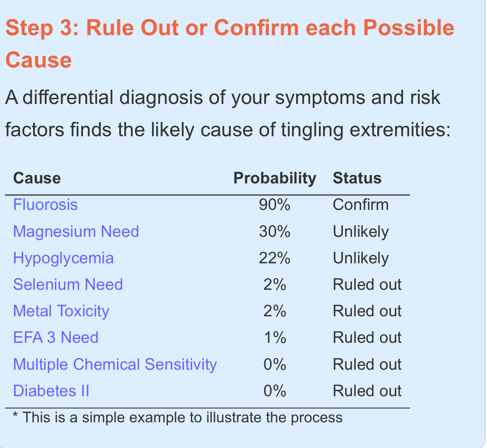Click the Probability column header
The width and height of the screenshot is (487, 448).
(275, 178)
